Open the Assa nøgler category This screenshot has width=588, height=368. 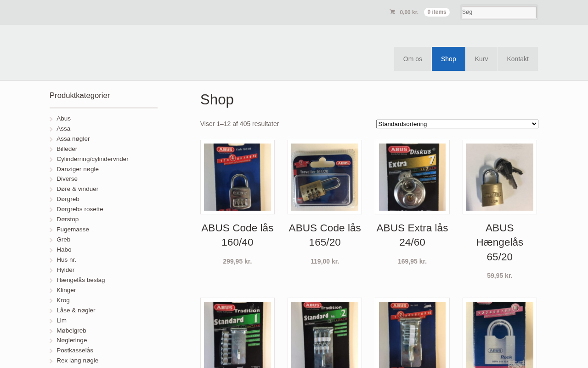(x=73, y=139)
